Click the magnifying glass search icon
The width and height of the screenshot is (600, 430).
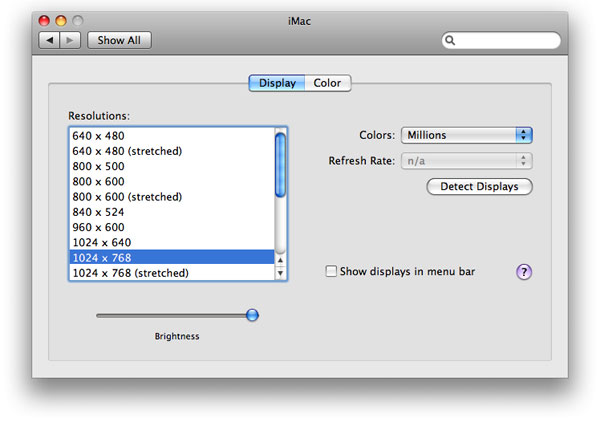click(450, 40)
